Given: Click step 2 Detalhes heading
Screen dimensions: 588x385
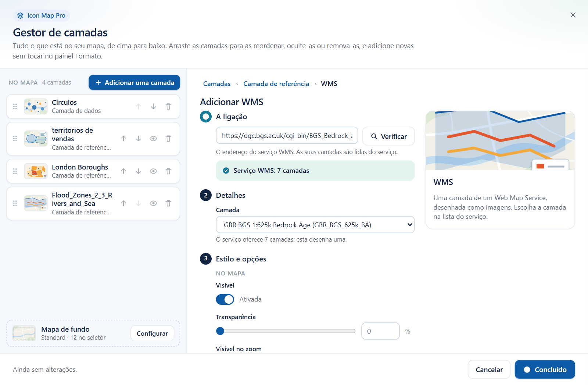Looking at the screenshot, I should coord(230,195).
